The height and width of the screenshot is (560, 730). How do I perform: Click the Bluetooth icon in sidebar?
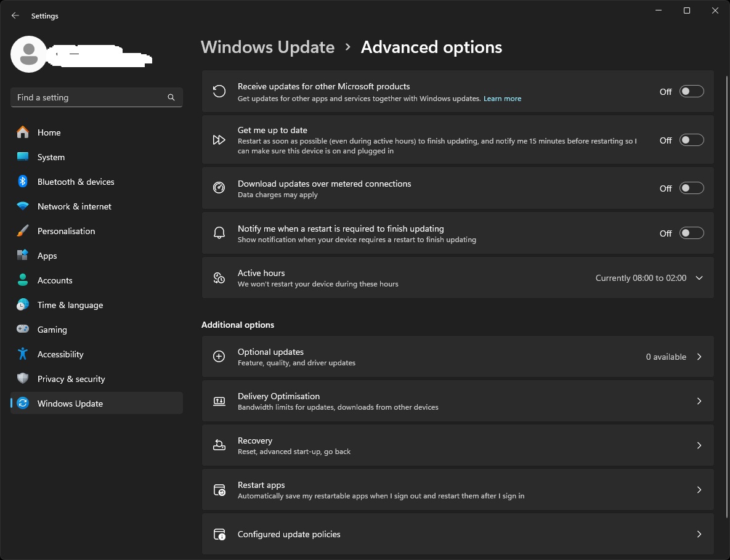23,182
